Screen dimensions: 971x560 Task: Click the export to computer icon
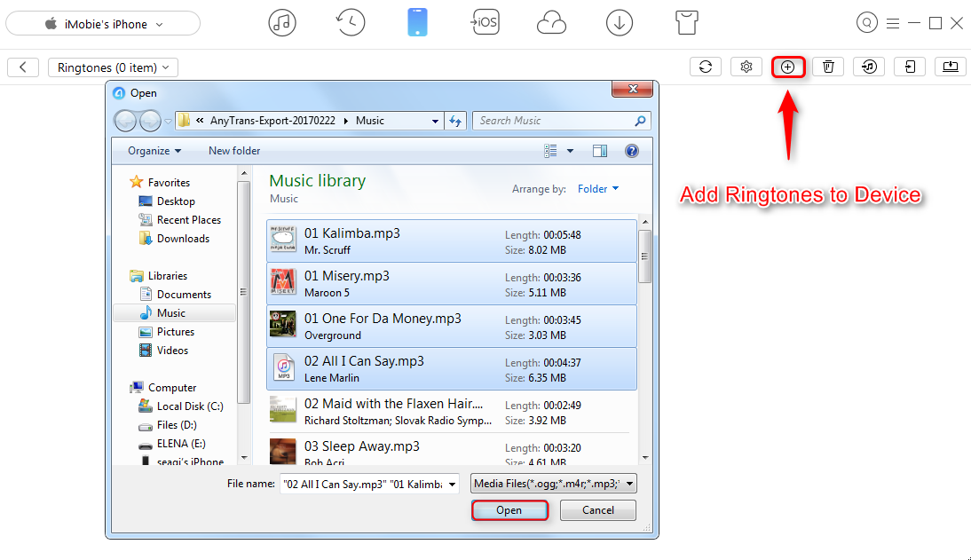pyautogui.click(x=951, y=67)
